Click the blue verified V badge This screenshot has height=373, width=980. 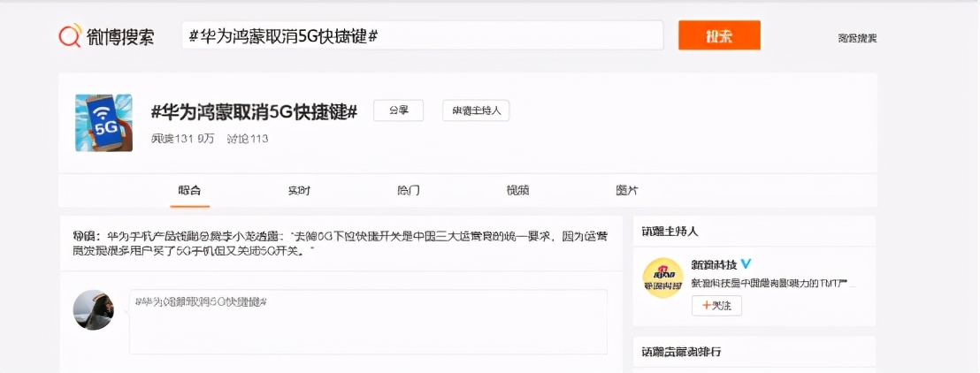click(746, 264)
